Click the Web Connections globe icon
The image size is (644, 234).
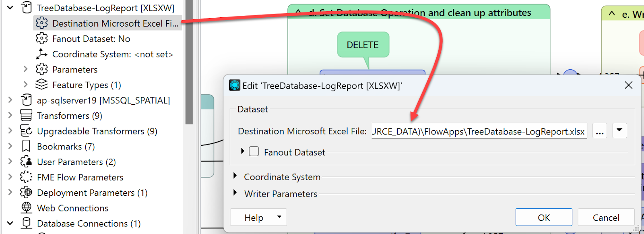tap(26, 208)
